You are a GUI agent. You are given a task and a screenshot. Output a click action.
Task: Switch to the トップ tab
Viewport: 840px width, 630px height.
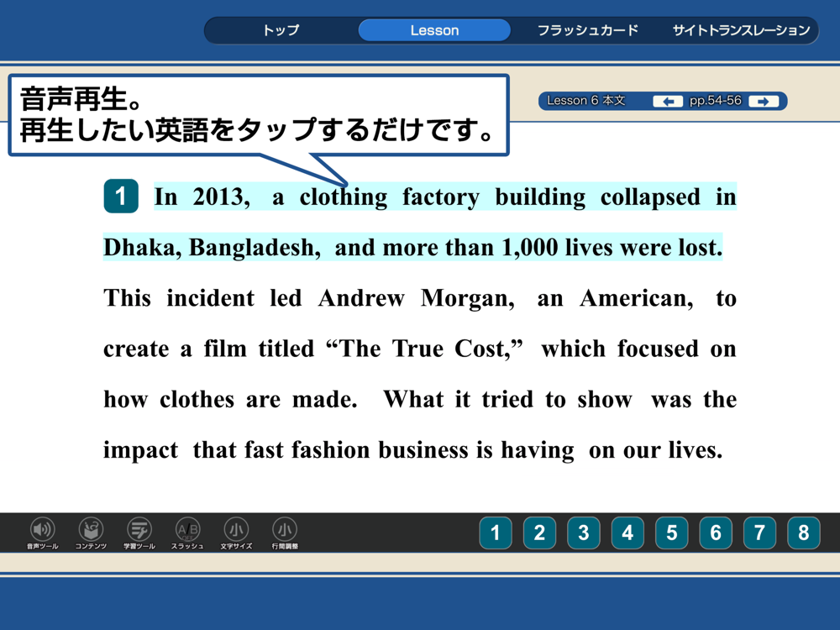(x=281, y=30)
